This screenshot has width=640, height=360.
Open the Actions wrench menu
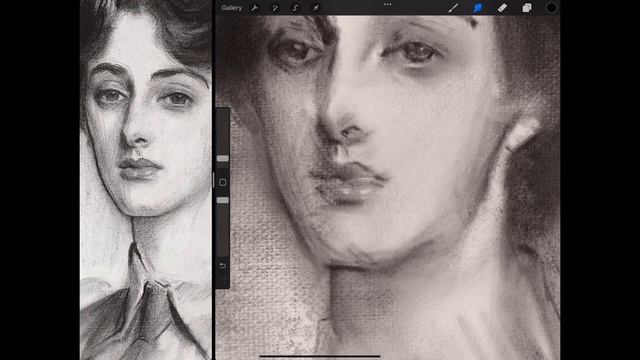255,8
